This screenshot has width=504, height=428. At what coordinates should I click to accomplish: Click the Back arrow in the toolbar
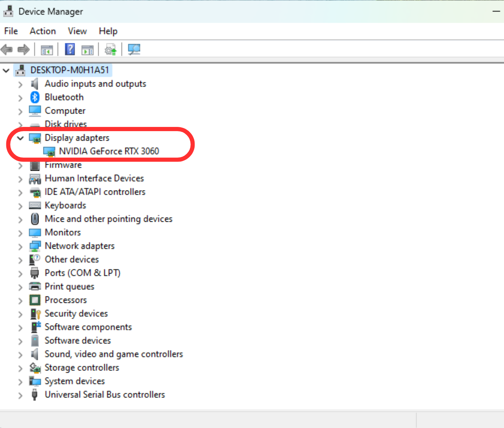coord(7,50)
